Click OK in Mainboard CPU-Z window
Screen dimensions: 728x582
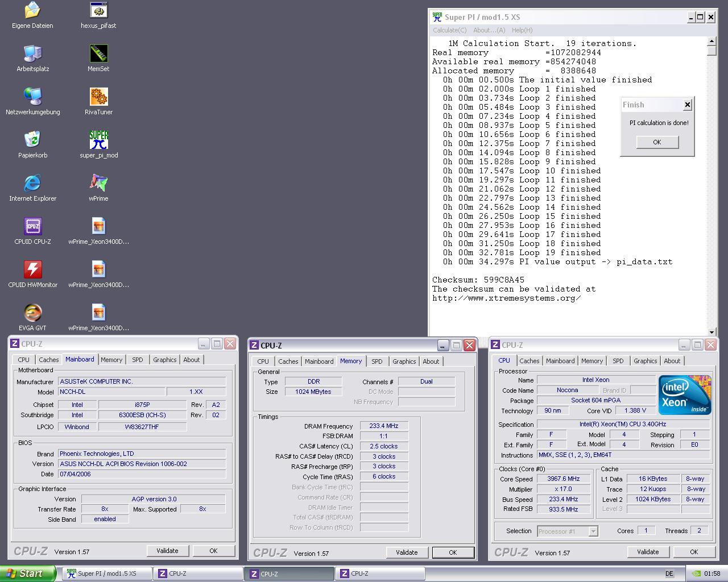click(x=213, y=551)
